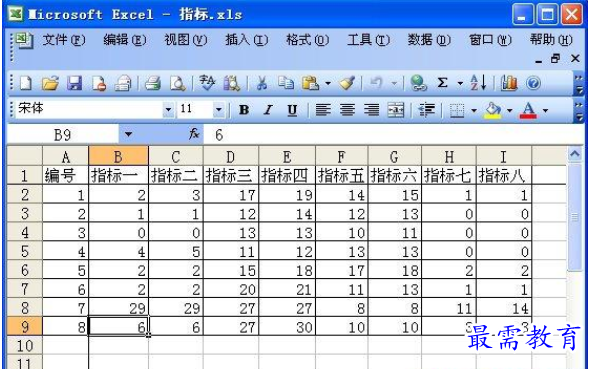The width and height of the screenshot is (589, 369).
Task: Toggle Bold formatting
Action: [244, 110]
